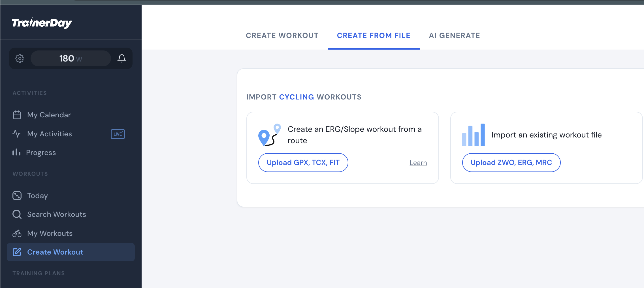Click the cyclist icon beside My Workouts
644x288 pixels.
coord(17,233)
